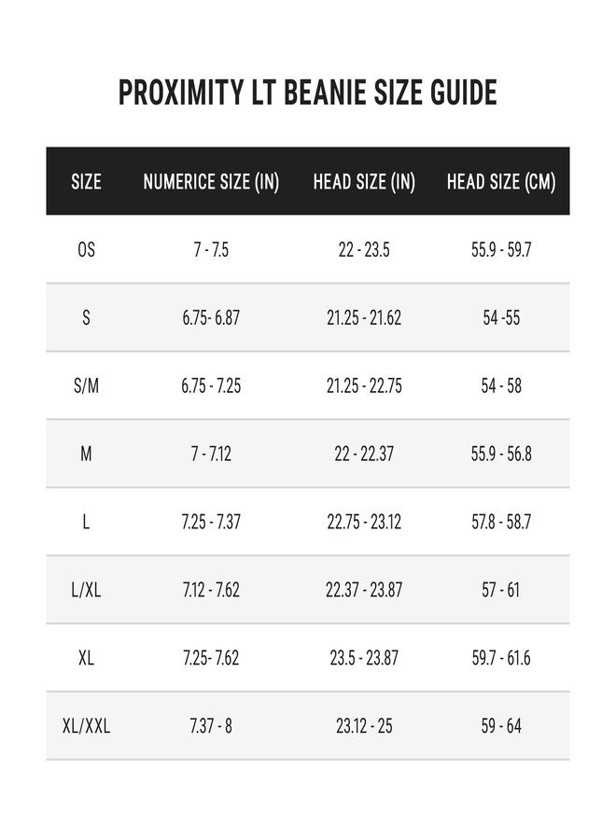
Task: Click the 7.37 - 8 numeric size cell
Action: coord(211,726)
